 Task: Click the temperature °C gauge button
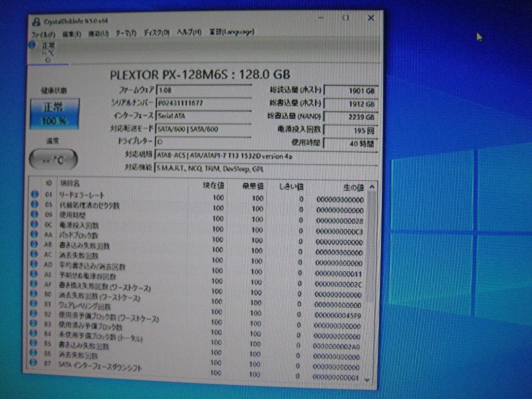click(x=53, y=159)
